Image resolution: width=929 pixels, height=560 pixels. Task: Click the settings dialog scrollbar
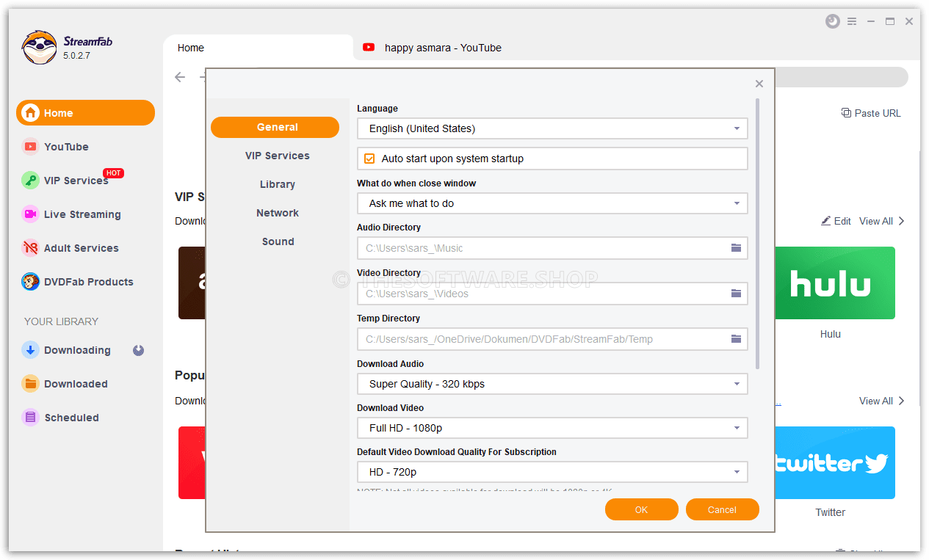[757, 234]
